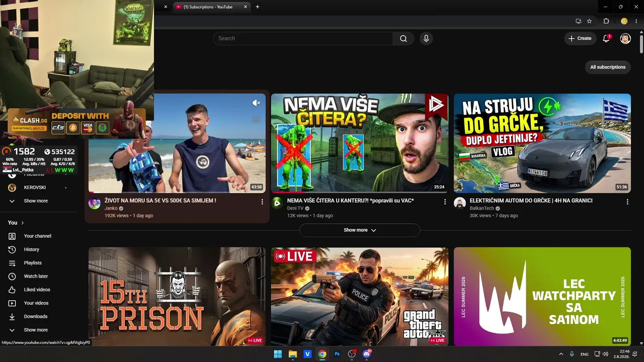Click the Watch later clock icon
Image resolution: width=644 pixels, height=362 pixels.
click(x=12, y=277)
